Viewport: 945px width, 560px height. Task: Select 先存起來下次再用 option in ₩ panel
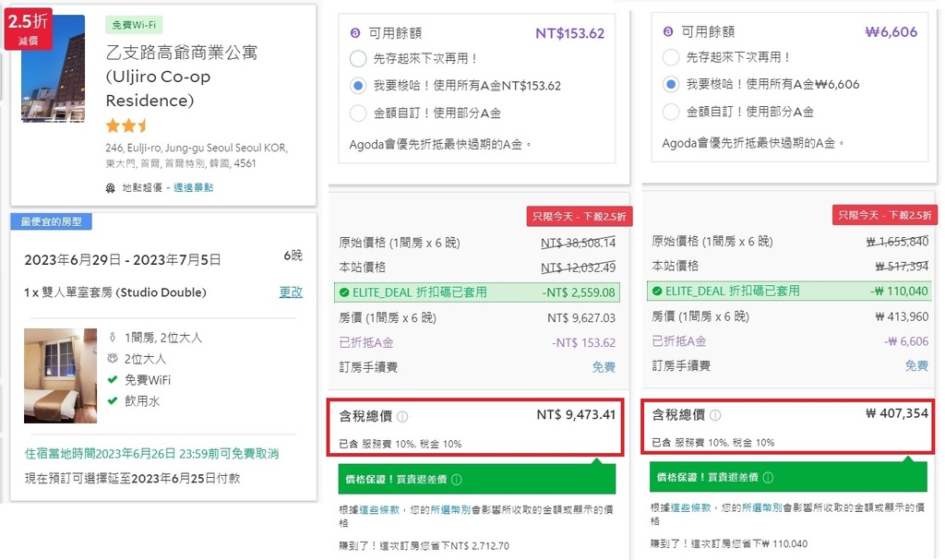point(671,58)
